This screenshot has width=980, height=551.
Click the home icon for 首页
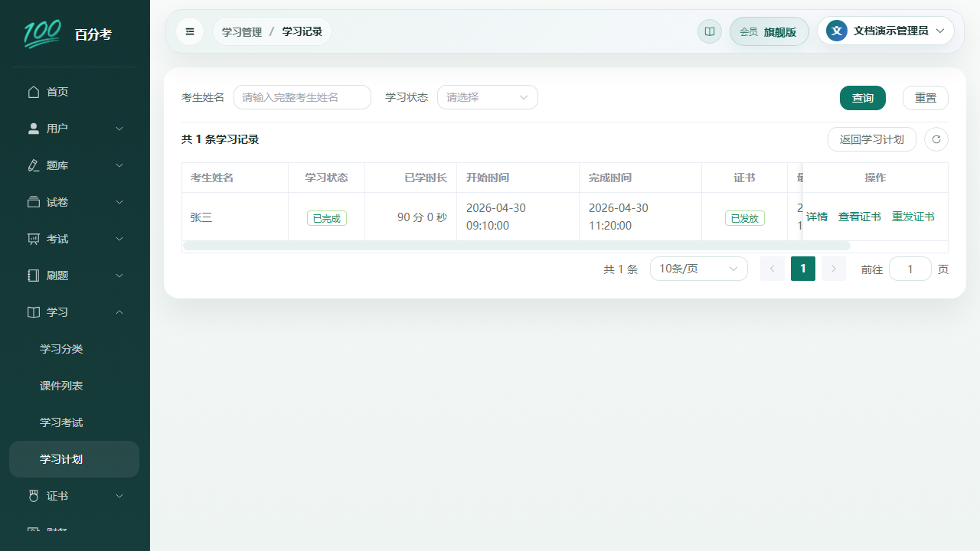click(x=34, y=92)
